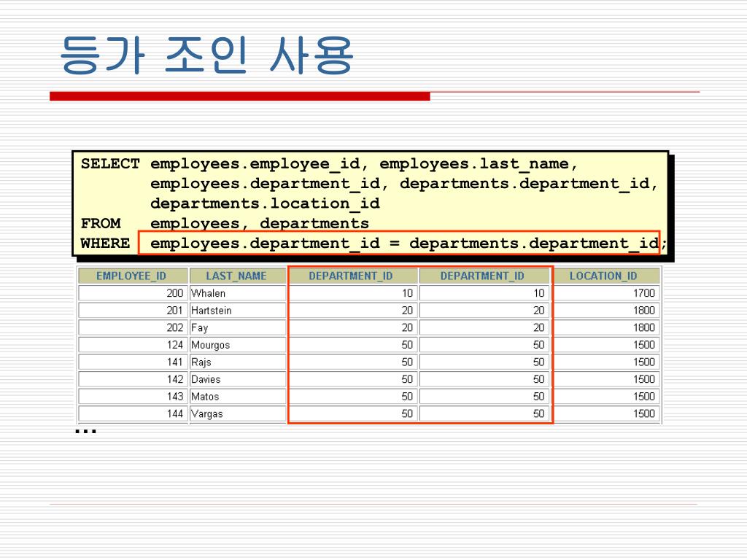Select location ID 1500 in Matos's row
Viewport: 747px width, 560px height.
(606, 396)
